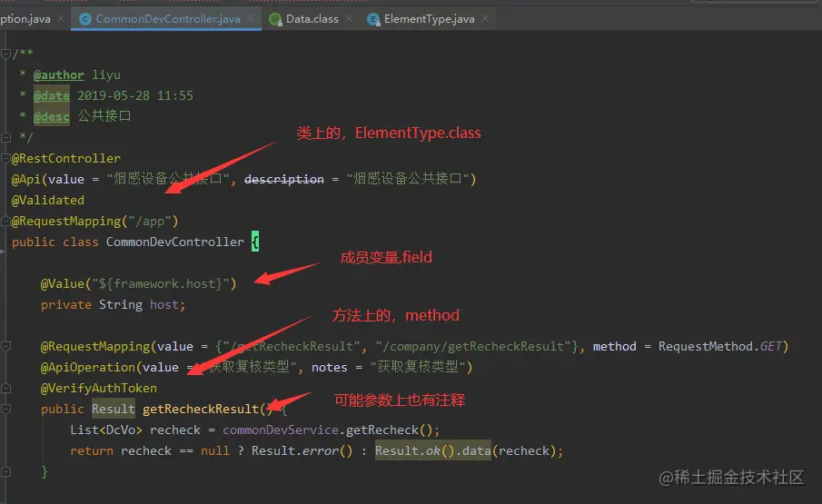
Task: Click the getRecheckResult method name
Action: (x=201, y=410)
